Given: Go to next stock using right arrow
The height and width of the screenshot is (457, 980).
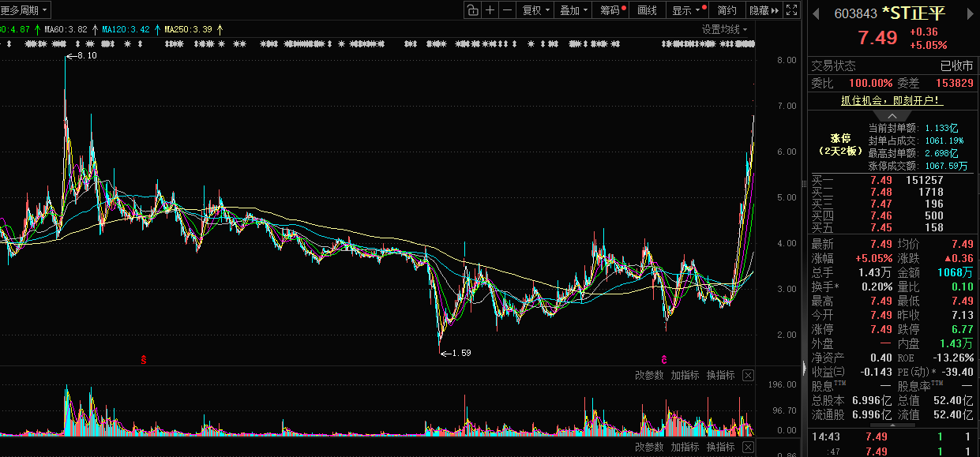Looking at the screenshot, I should 971,14.
